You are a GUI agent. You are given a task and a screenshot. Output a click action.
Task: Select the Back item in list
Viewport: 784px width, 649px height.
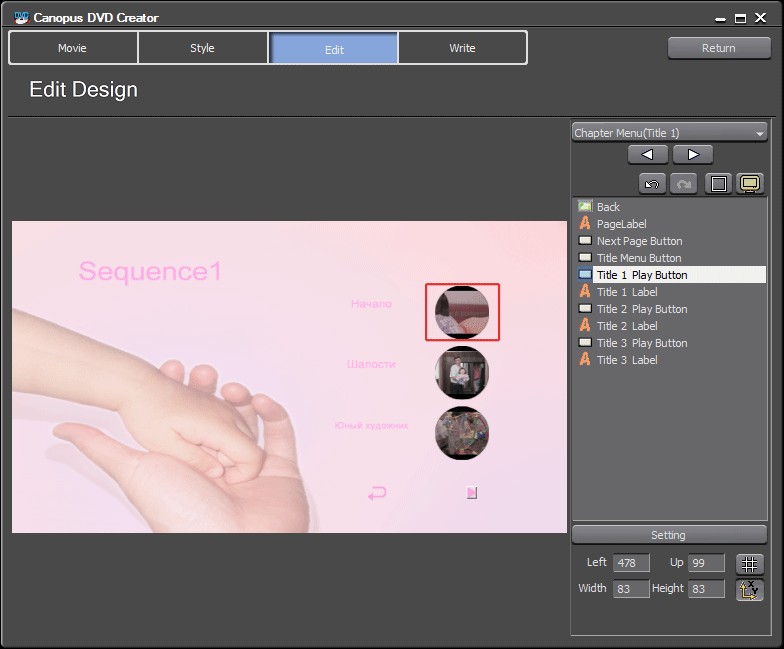tap(670, 206)
